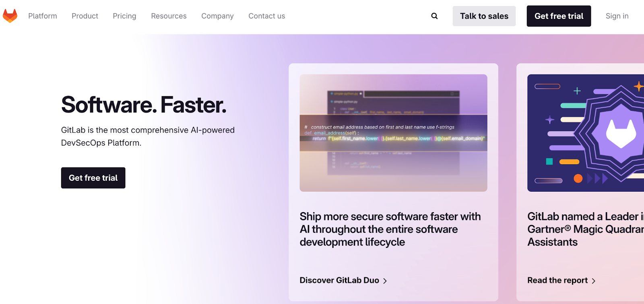Viewport: 644px width, 304px height.
Task: Open the Platform menu
Action: coord(43,16)
